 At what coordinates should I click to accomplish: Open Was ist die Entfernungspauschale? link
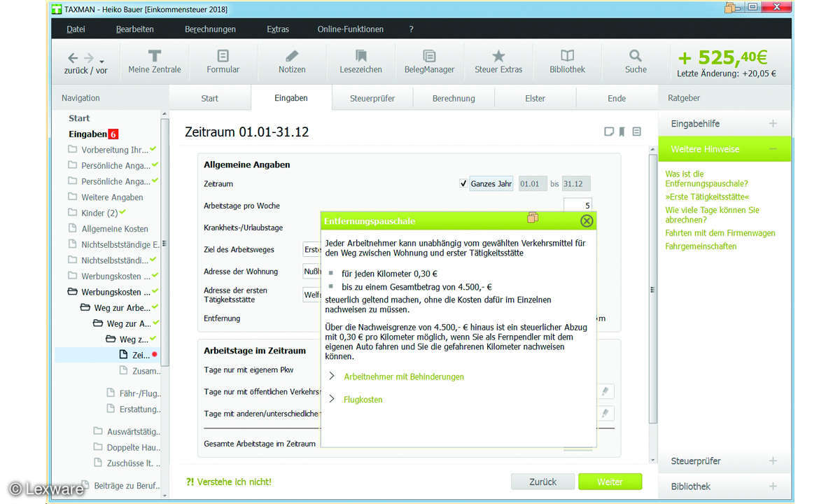706,178
